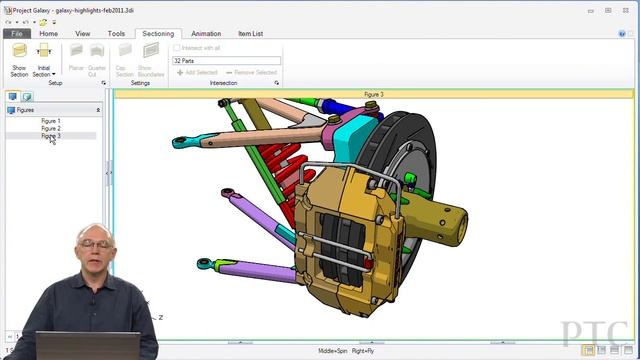The image size is (640, 360).
Task: Switch to the Item List ribbon tab
Action: (x=251, y=33)
